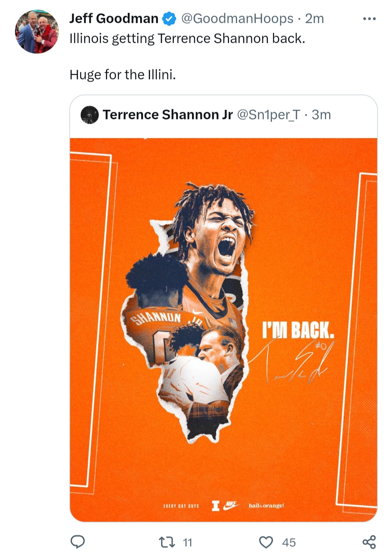This screenshot has width=392, height=559.
Task: Click the like count of 45
Action: (289, 542)
